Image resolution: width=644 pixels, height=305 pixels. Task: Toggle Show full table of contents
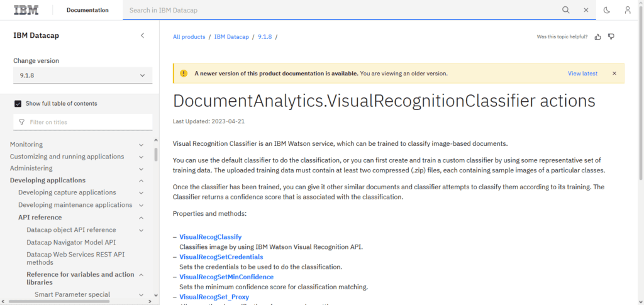tap(18, 103)
